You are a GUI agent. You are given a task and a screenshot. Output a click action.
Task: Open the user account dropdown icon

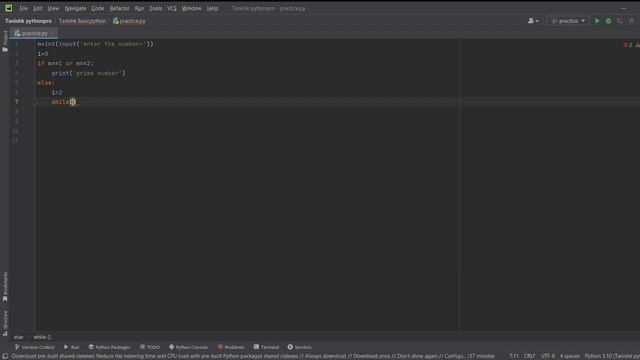pyautogui.click(x=533, y=21)
